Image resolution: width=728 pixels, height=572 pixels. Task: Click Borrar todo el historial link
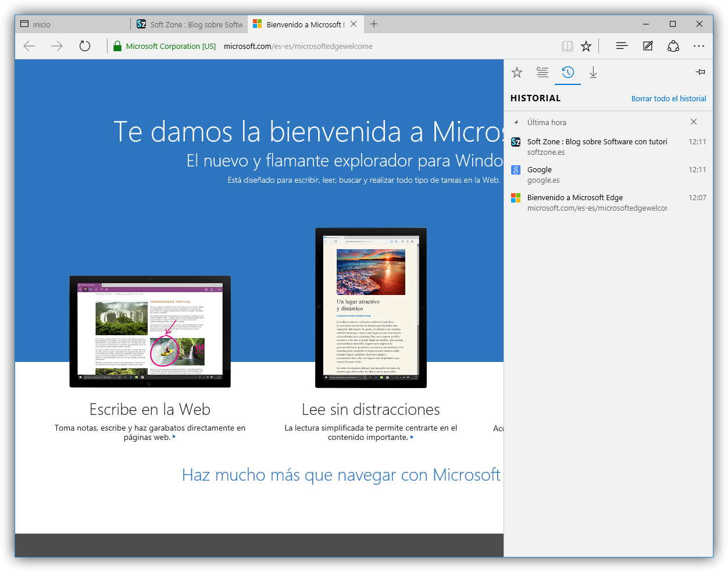669,99
